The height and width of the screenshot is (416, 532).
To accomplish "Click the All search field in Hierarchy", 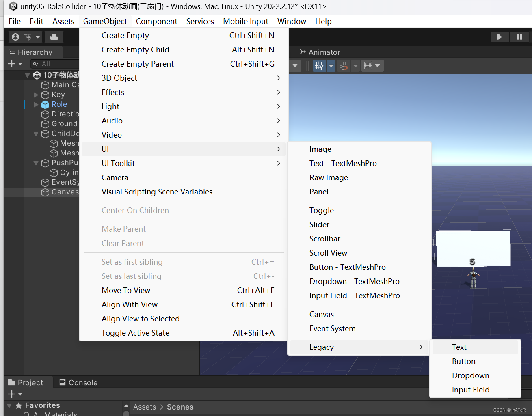I will [55, 64].
